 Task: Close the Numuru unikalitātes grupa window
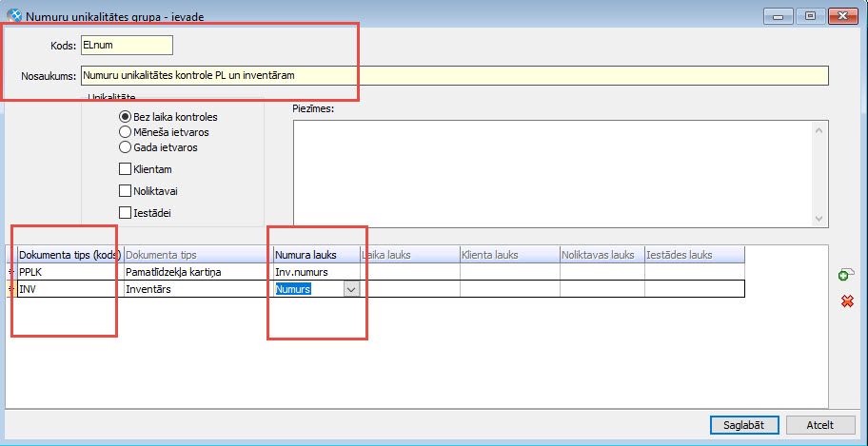[x=843, y=16]
